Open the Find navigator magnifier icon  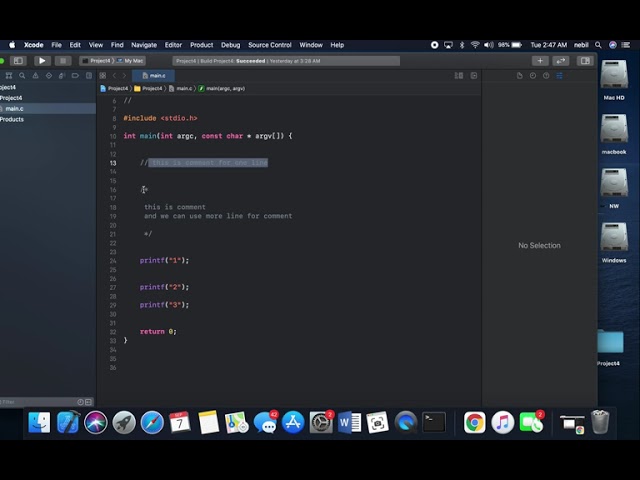coord(22,76)
